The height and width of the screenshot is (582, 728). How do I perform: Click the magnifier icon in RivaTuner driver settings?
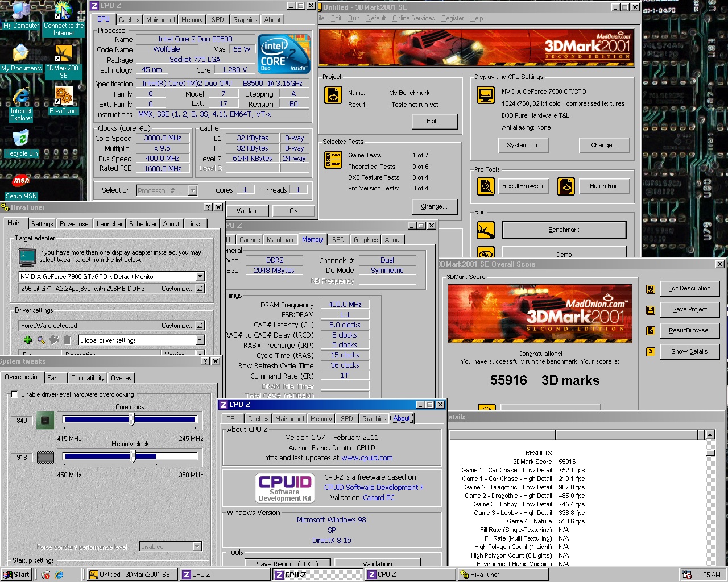coord(41,340)
